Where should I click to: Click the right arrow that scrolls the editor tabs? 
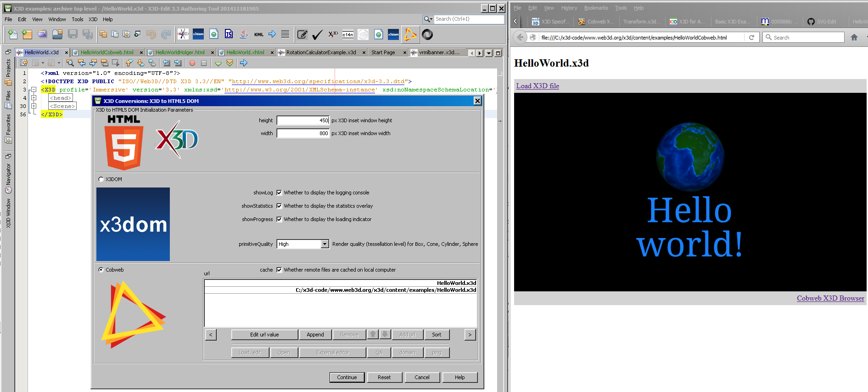(480, 53)
